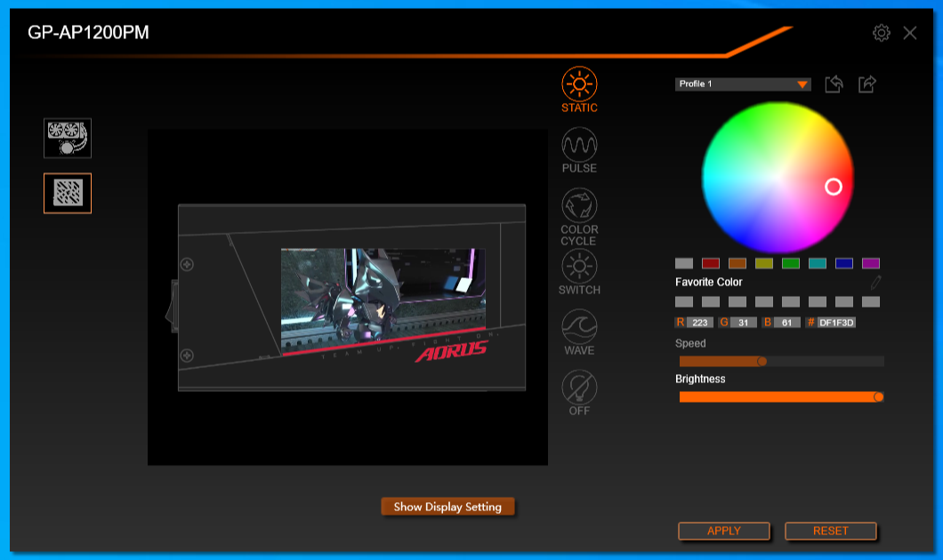This screenshot has height=560, width=943.
Task: Click the import profile icon
Action: (x=834, y=84)
